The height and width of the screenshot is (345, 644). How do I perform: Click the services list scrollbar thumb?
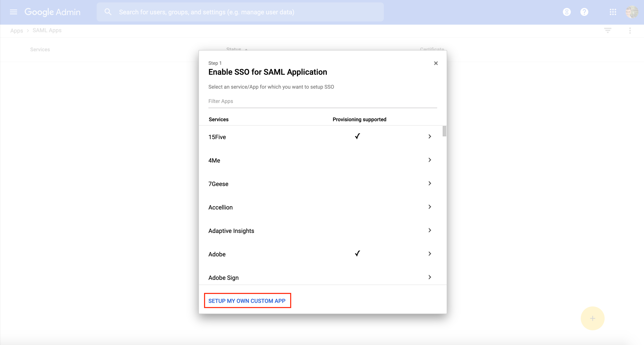tap(444, 131)
